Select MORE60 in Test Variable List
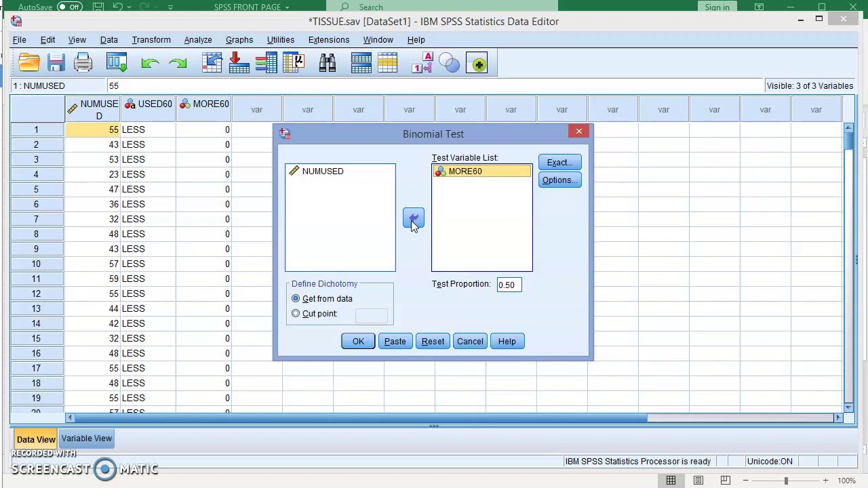The image size is (868, 488). (481, 171)
